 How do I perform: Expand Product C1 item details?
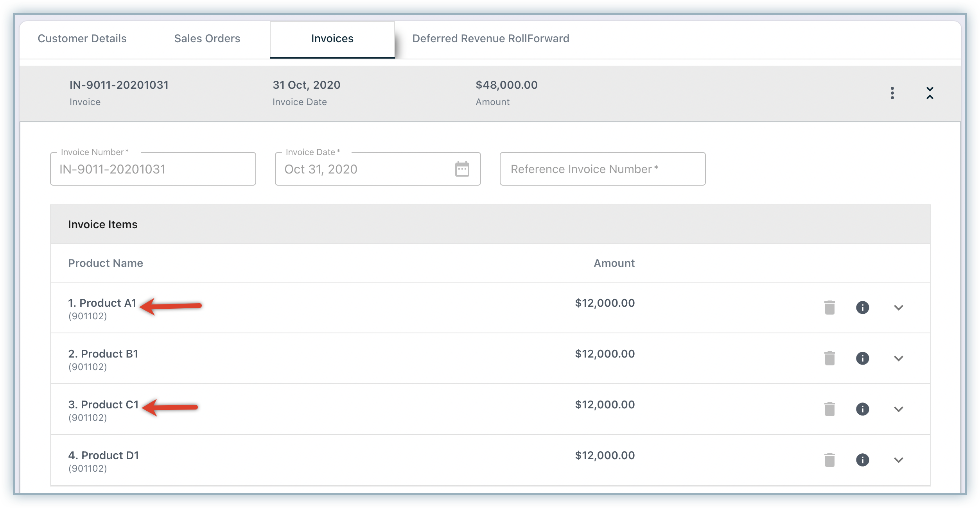point(898,409)
